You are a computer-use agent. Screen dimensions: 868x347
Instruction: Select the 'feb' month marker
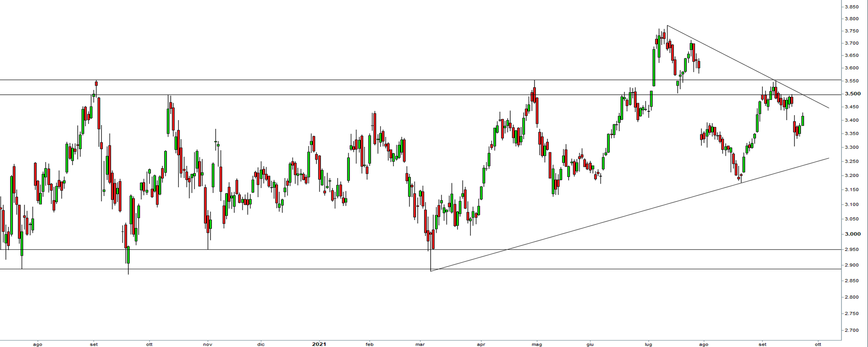tap(369, 344)
